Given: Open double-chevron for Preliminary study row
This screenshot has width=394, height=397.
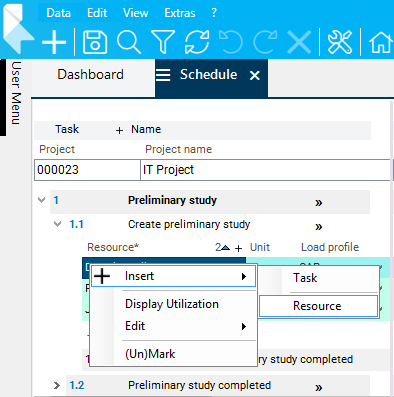Looking at the screenshot, I should click(319, 202).
